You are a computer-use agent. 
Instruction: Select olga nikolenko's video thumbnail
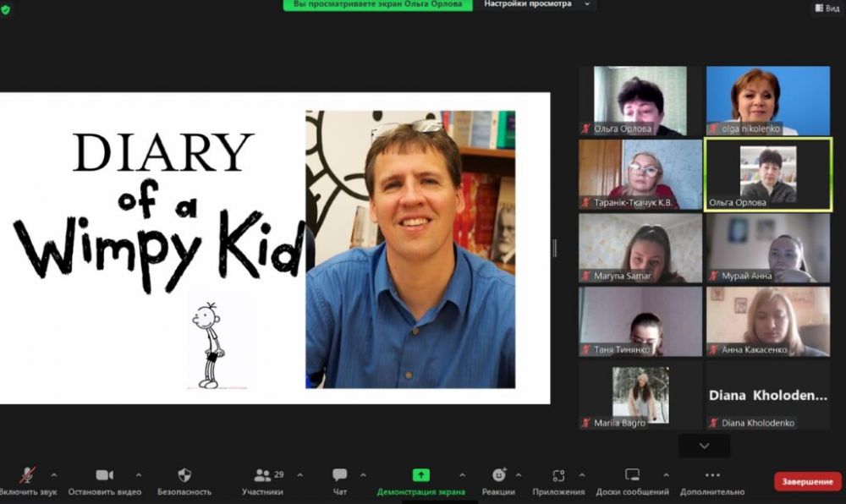pos(768,101)
